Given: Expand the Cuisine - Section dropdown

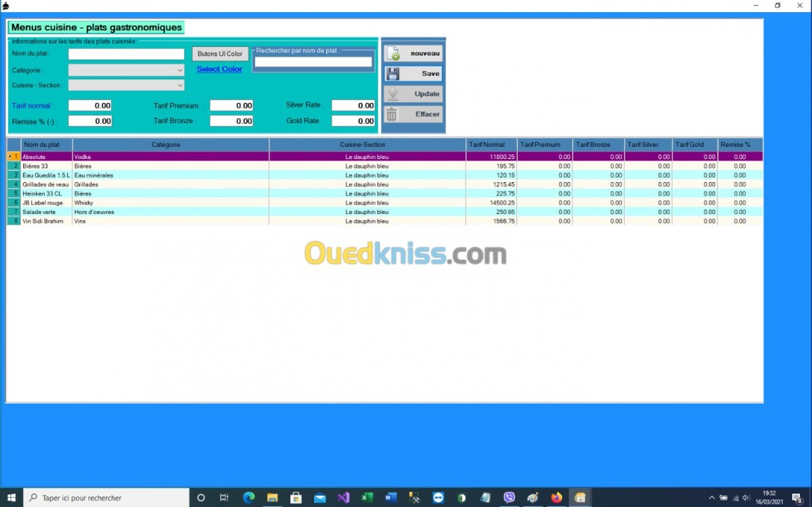Looking at the screenshot, I should point(127,85).
